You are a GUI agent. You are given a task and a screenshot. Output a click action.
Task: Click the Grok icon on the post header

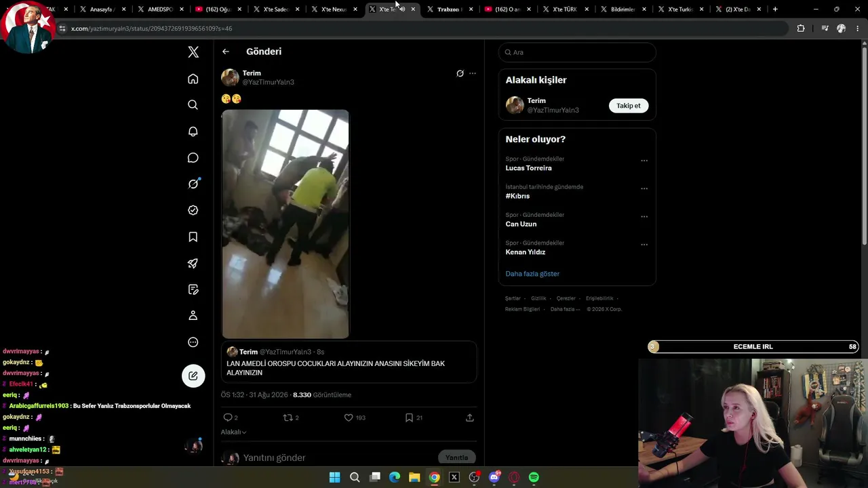click(x=460, y=73)
